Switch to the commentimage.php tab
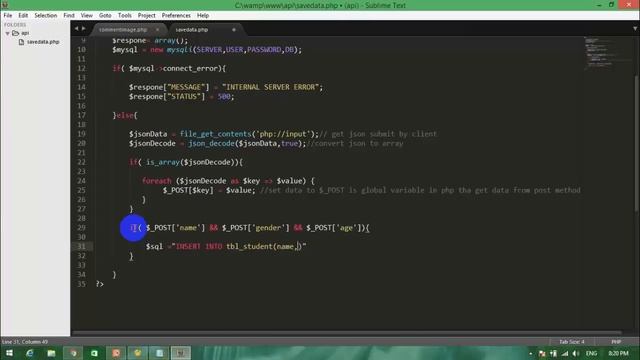640x360 pixels. [122, 30]
